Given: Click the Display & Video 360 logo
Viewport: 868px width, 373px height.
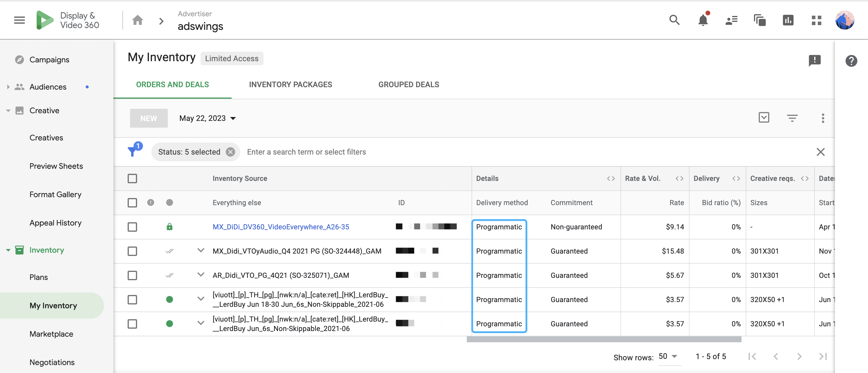Looking at the screenshot, I should [x=67, y=20].
